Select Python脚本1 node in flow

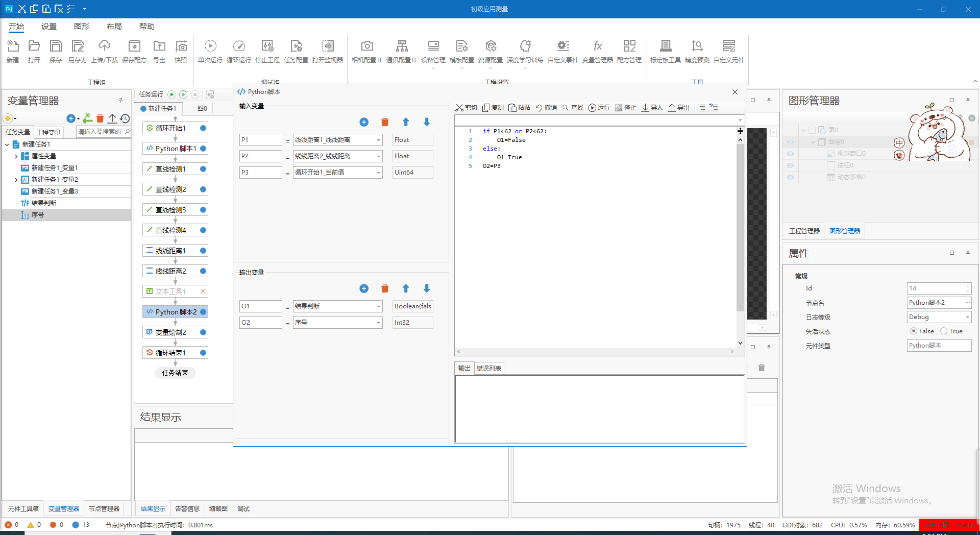(175, 149)
